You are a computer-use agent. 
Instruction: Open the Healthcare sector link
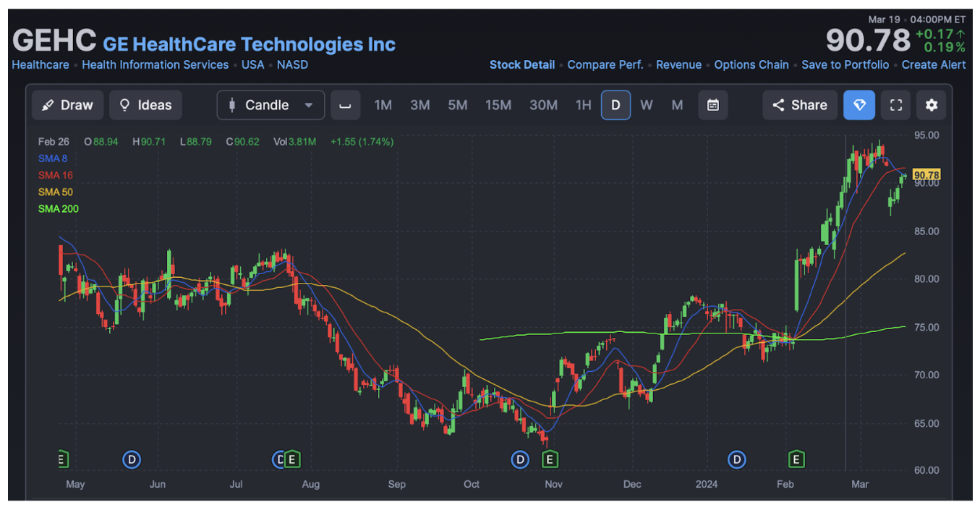(41, 64)
